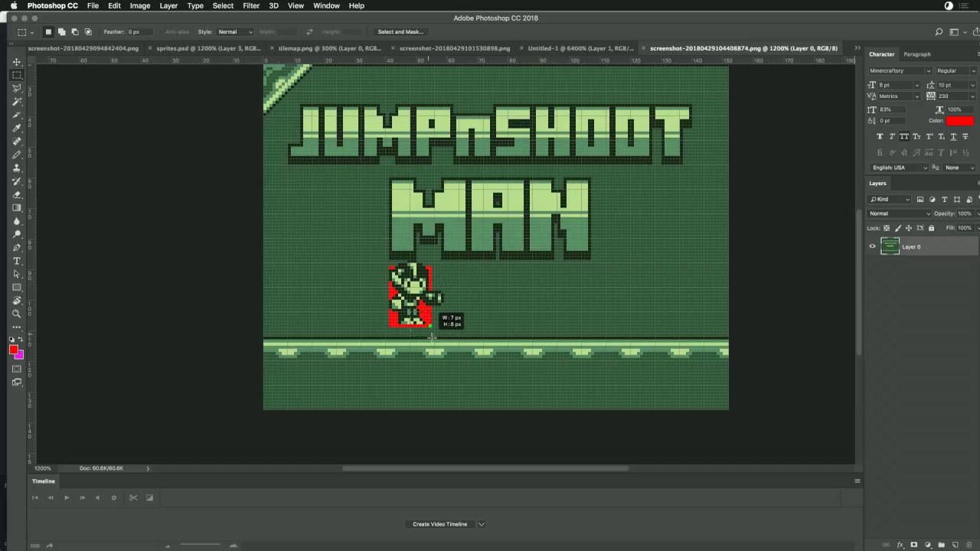Screen dimensions: 980x551
Task: Click the magenta background color swatch
Action: [21, 355]
